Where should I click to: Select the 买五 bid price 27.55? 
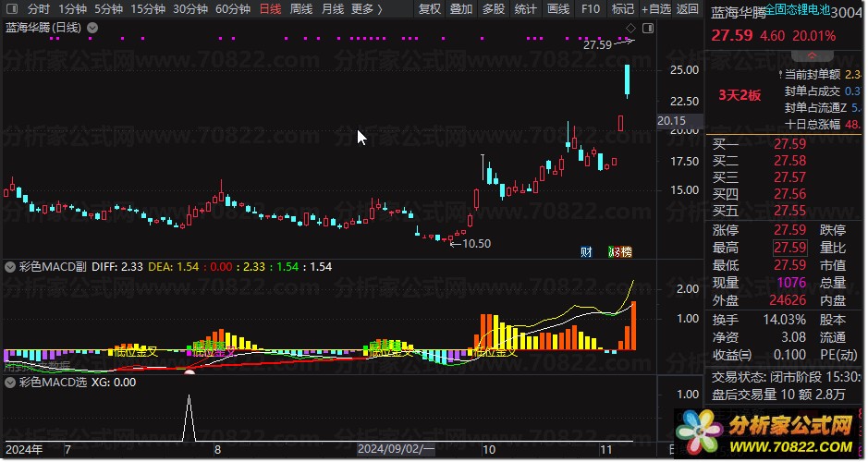point(790,211)
